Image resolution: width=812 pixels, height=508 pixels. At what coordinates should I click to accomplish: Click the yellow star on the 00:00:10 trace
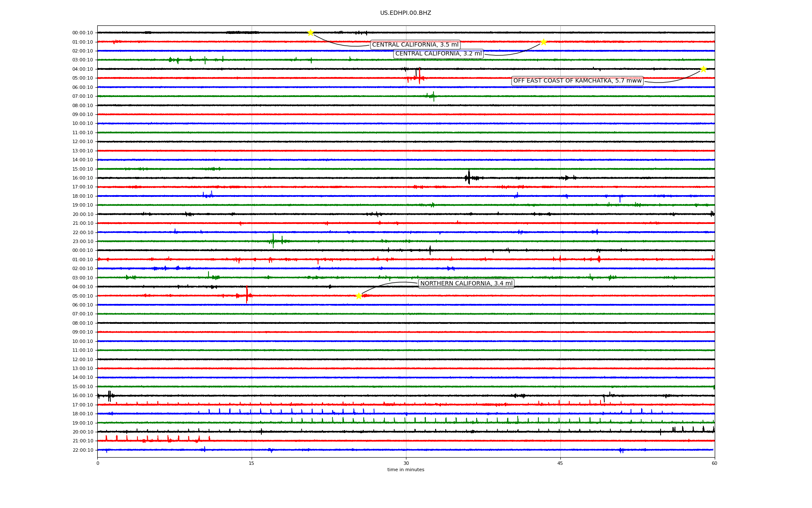coord(310,33)
